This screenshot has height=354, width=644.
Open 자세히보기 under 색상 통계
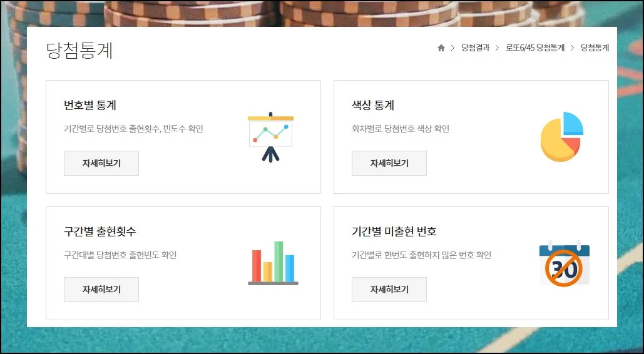tap(389, 163)
